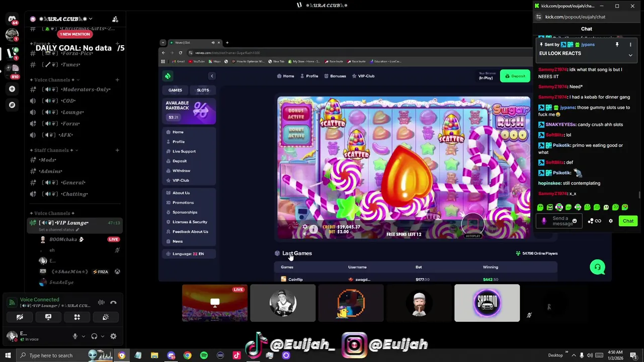Select the LIVE stream thumbnail tile
The height and width of the screenshot is (362, 644).
coord(215,303)
